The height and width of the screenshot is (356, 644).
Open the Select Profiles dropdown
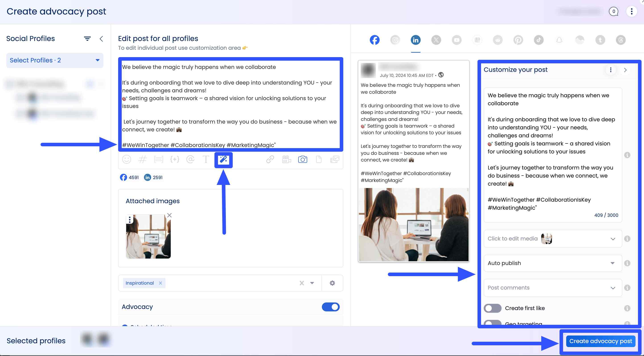pos(54,60)
